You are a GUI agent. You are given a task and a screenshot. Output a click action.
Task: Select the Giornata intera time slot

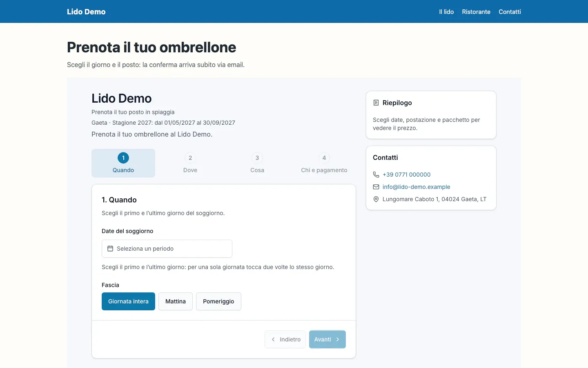[128, 301]
